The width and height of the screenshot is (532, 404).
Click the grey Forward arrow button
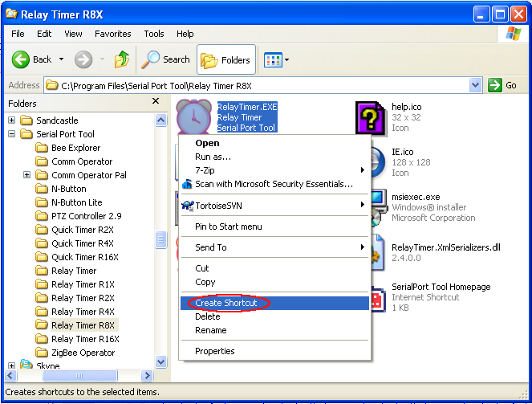pos(83,59)
